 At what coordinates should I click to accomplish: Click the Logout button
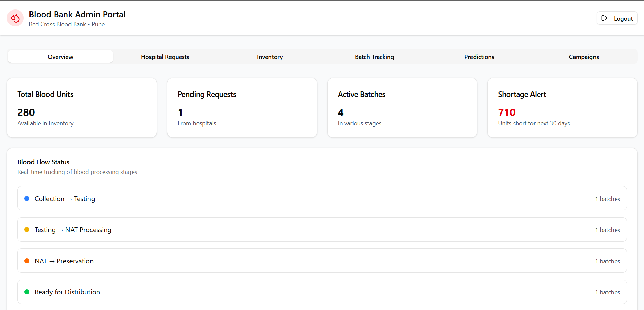pyautogui.click(x=617, y=18)
